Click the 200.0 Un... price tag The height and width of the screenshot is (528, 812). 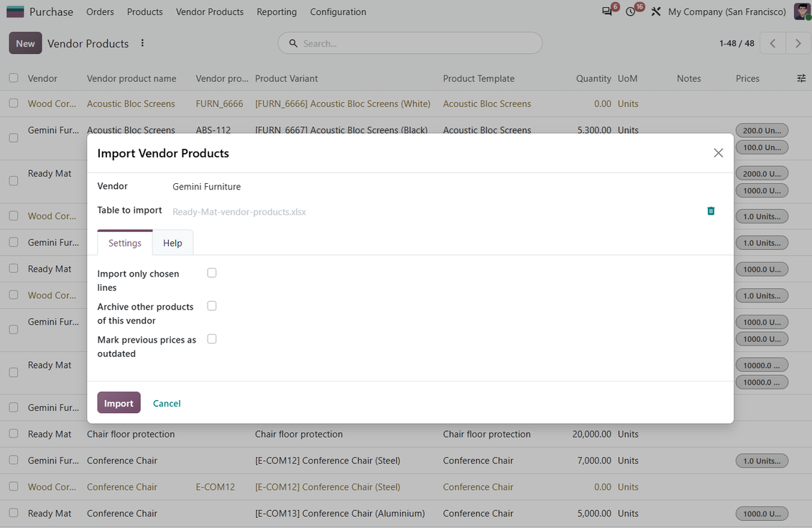pos(762,131)
